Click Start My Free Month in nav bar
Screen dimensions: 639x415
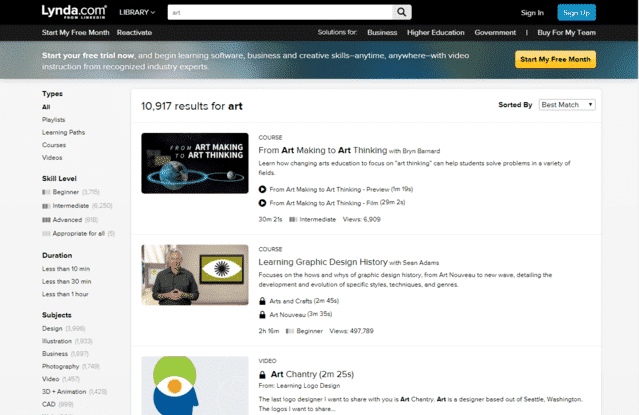75,33
